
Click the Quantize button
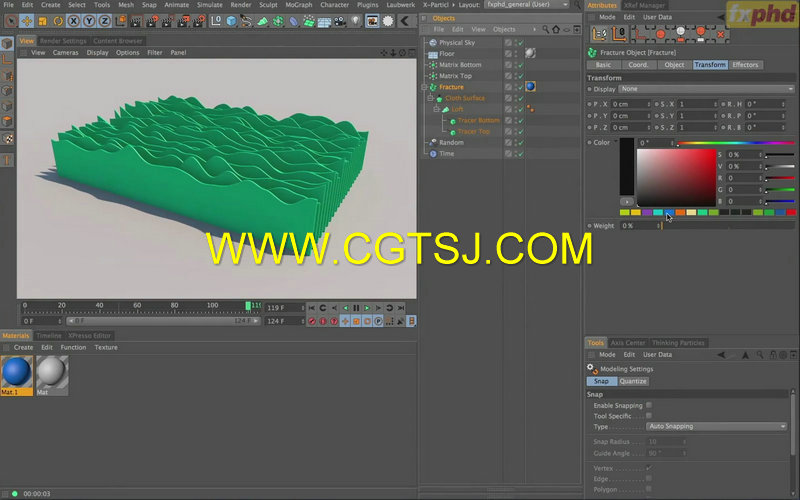tap(633, 381)
